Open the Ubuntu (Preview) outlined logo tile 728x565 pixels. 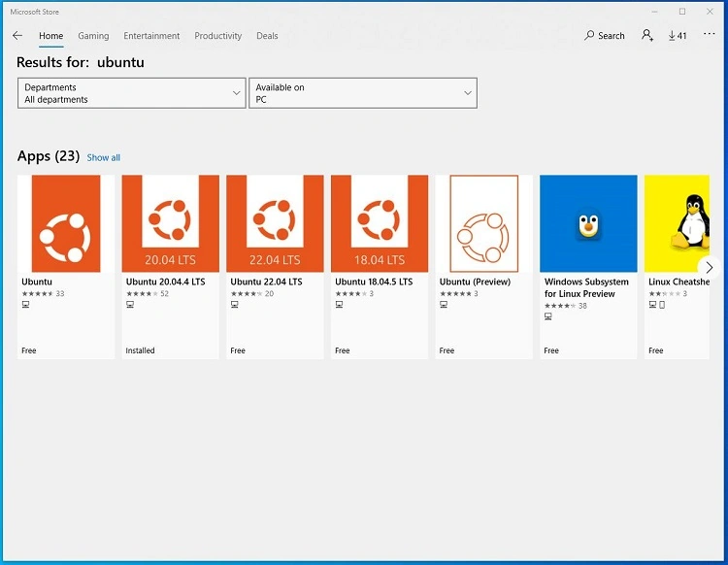click(483, 223)
